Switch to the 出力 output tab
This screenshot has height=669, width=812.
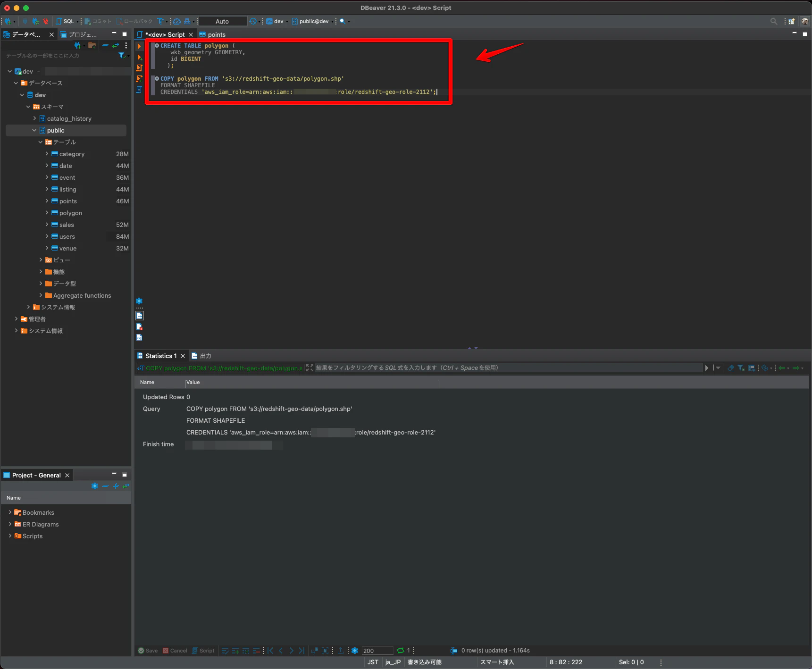201,356
